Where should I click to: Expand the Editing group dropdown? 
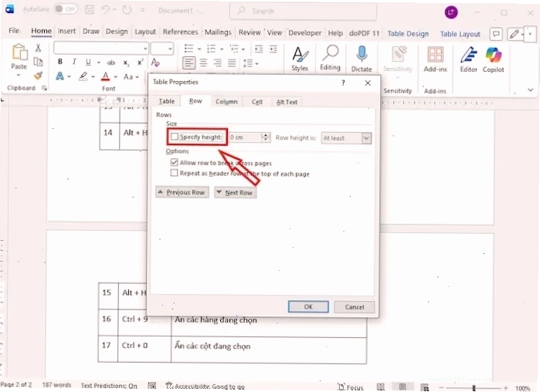(x=331, y=58)
